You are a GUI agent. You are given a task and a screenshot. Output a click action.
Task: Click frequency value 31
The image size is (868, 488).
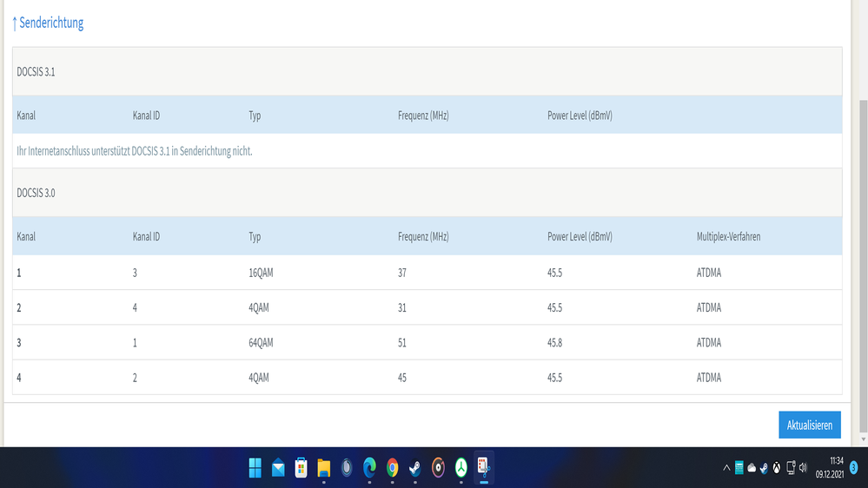pyautogui.click(x=402, y=307)
